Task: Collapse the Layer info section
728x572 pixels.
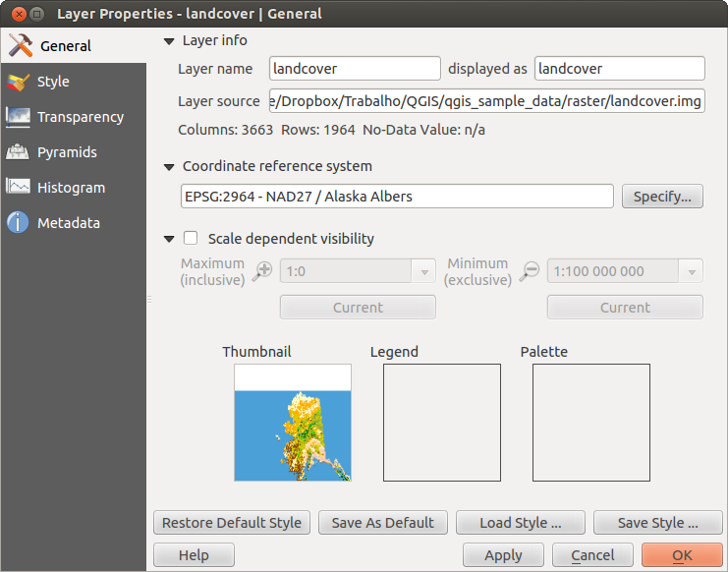Action: pyautogui.click(x=169, y=41)
